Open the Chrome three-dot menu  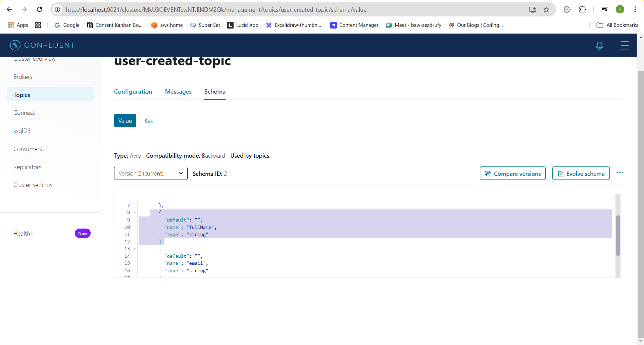(635, 9)
